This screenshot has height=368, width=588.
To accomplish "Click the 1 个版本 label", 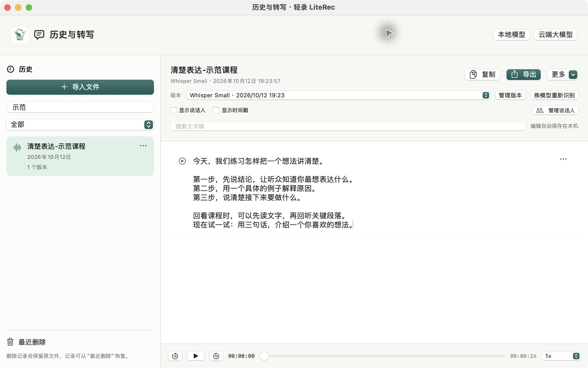I will point(37,167).
